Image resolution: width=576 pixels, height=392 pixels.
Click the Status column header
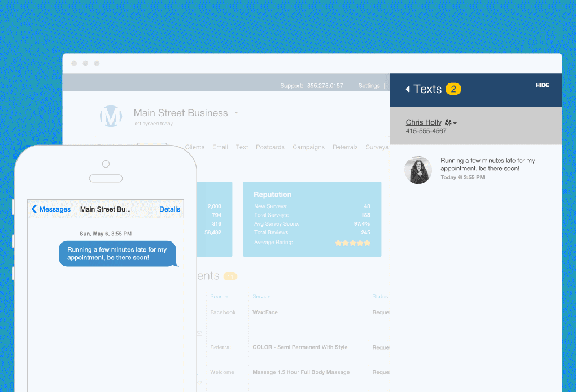pyautogui.click(x=380, y=297)
